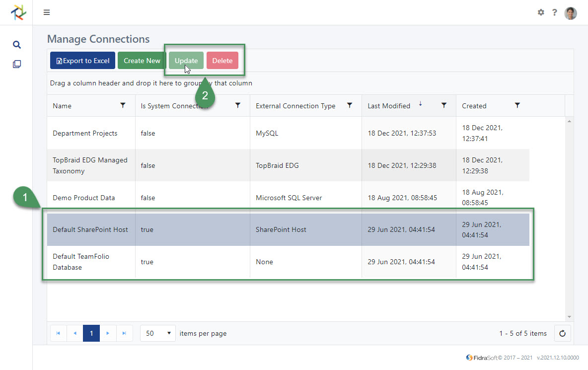Open the help question mark icon
Viewport: 588px width, 370px height.
pyautogui.click(x=555, y=12)
